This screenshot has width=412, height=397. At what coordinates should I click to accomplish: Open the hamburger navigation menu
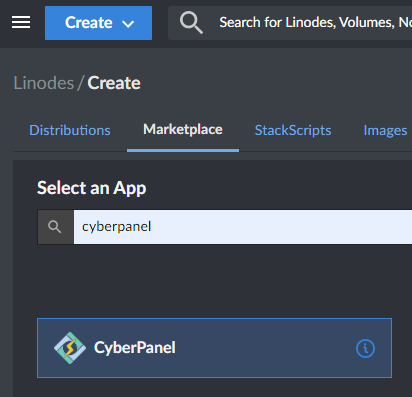21,22
